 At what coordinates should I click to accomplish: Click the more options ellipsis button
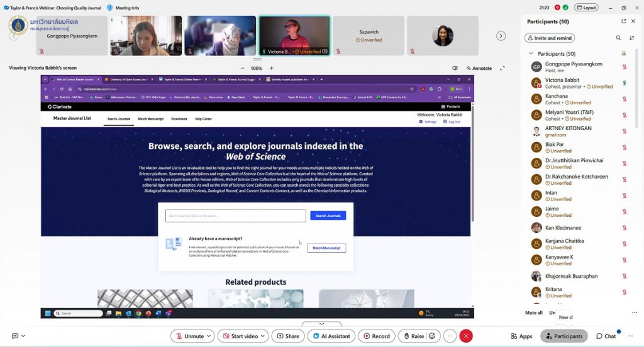pos(450,336)
